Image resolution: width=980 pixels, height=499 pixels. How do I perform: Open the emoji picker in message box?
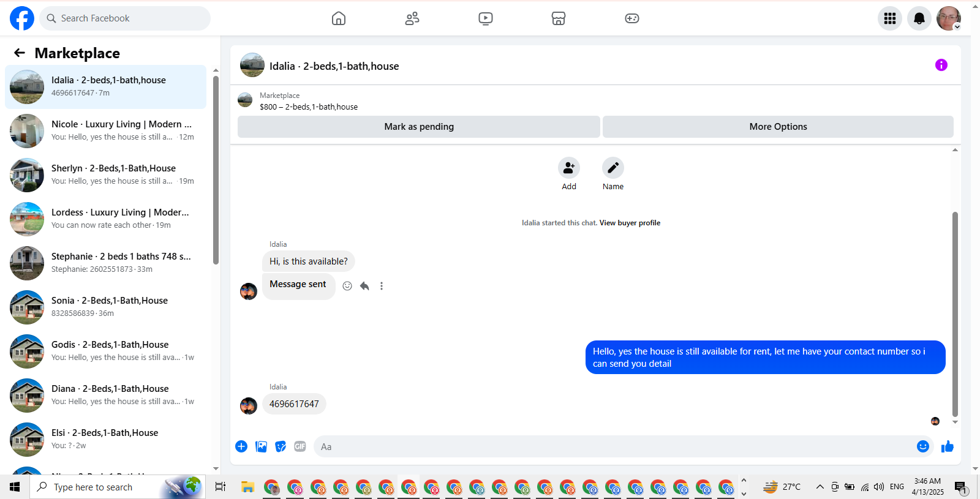[x=923, y=446]
